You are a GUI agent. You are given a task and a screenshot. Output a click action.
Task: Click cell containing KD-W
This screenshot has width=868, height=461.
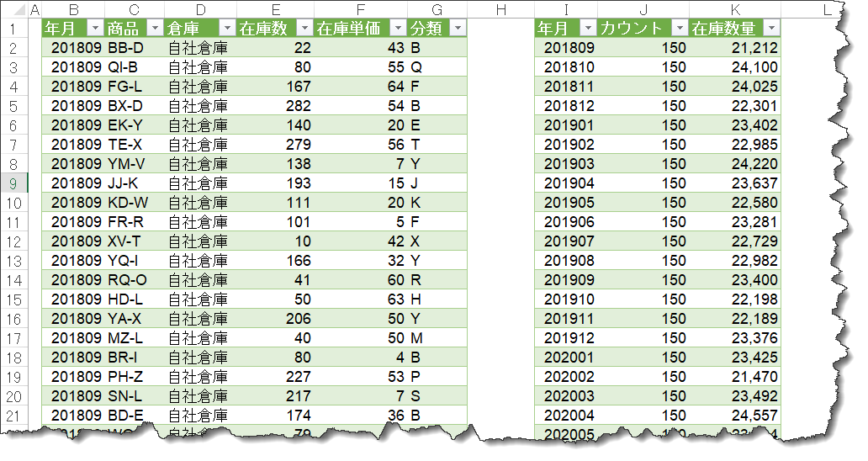click(x=134, y=203)
